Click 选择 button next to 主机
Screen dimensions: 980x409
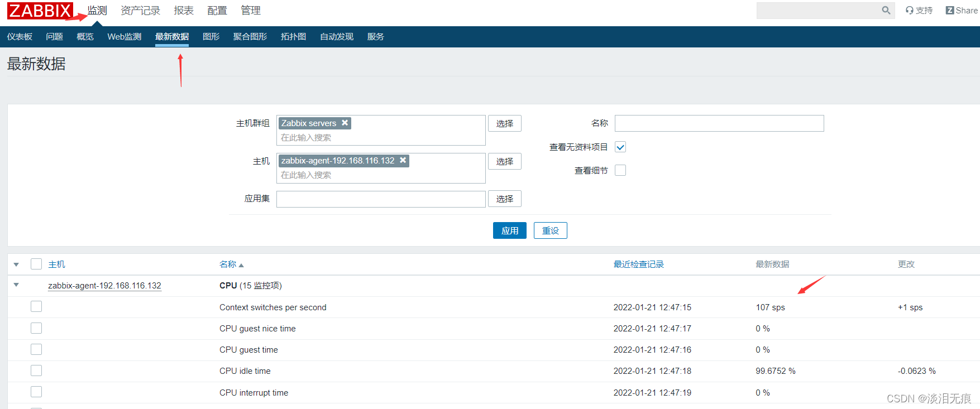tap(505, 161)
